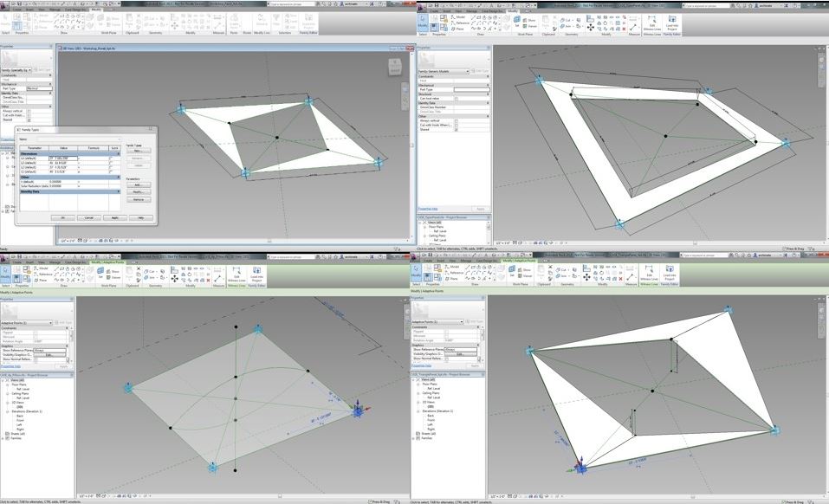Toggle the Cut with Voids When Loaded checkbox

click(x=29, y=115)
